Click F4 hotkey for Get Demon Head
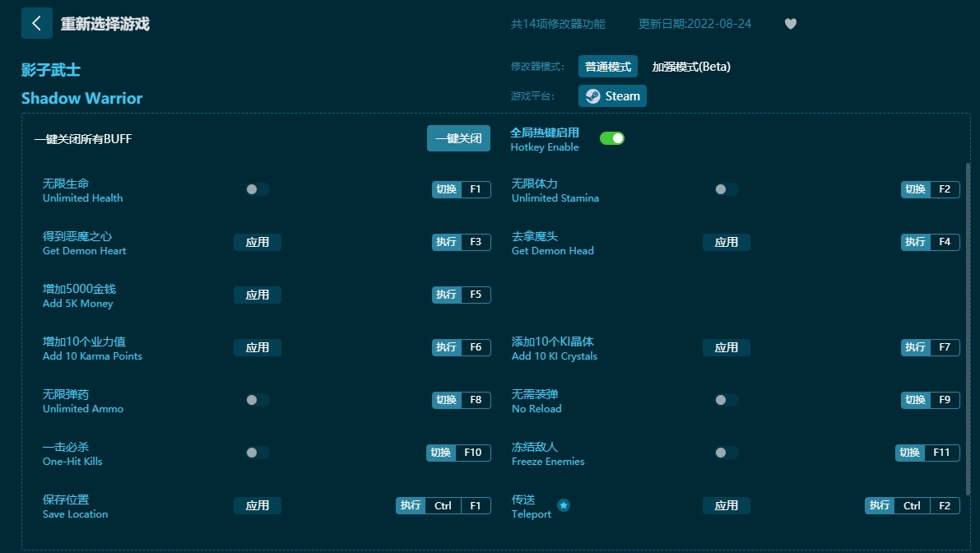 click(945, 242)
